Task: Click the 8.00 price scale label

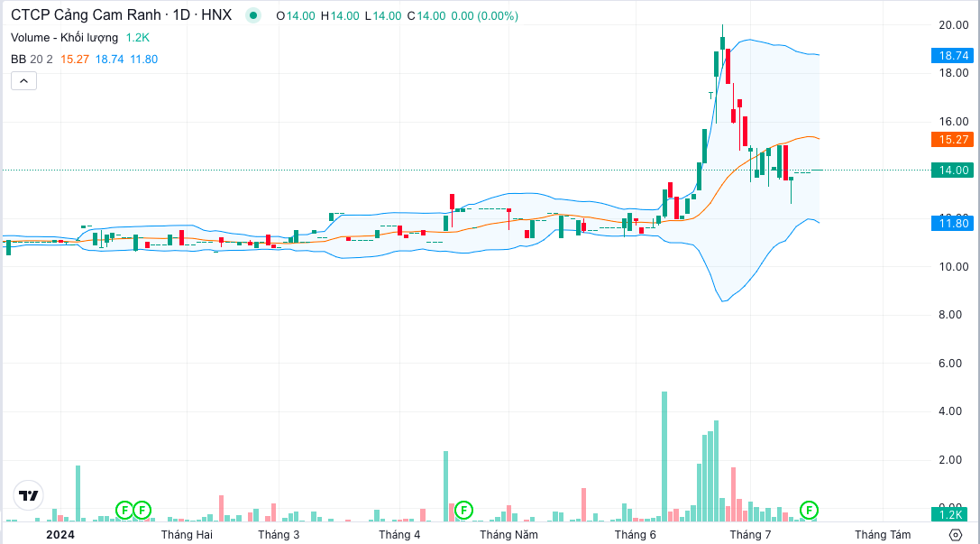Action: [950, 315]
